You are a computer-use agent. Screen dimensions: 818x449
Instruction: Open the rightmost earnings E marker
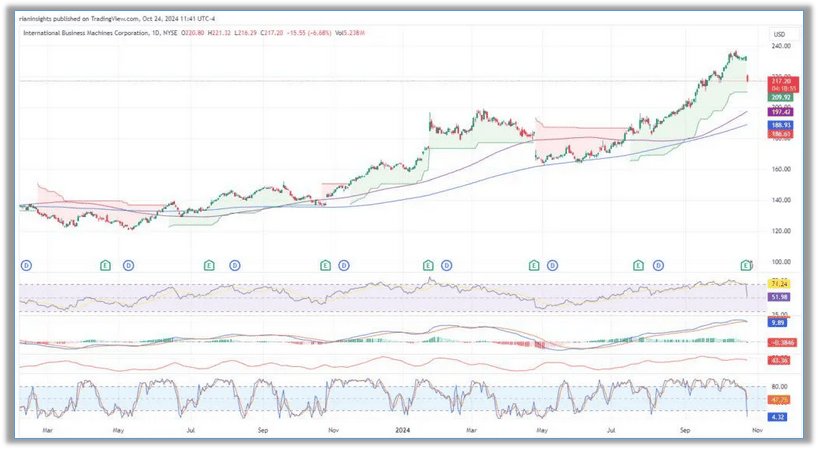745,265
